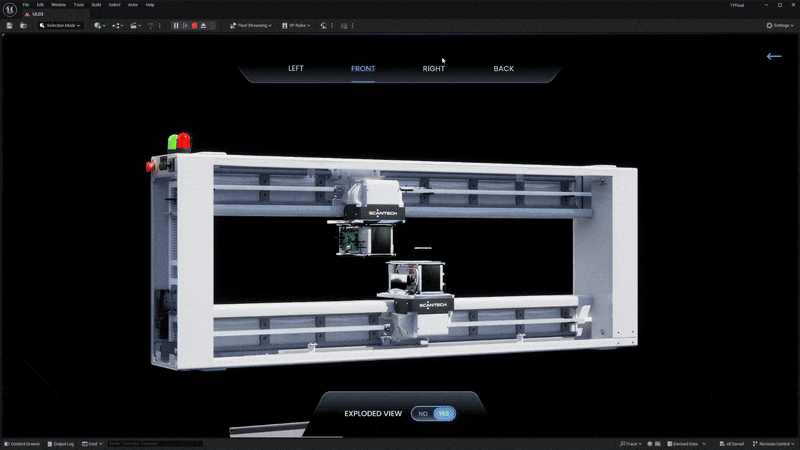This screenshot has height=450, width=800.
Task: Click the Save level icon in toolbar
Action: [x=9, y=25]
